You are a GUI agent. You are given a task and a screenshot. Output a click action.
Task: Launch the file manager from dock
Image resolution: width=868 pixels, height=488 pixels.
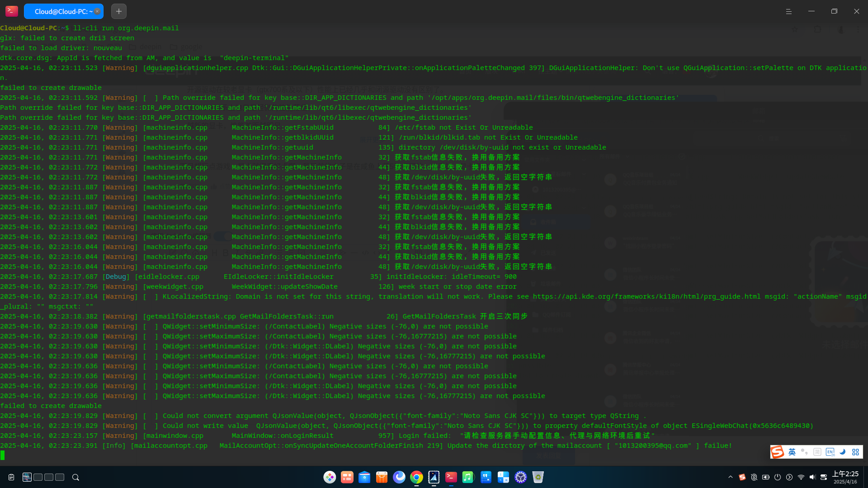[364, 477]
